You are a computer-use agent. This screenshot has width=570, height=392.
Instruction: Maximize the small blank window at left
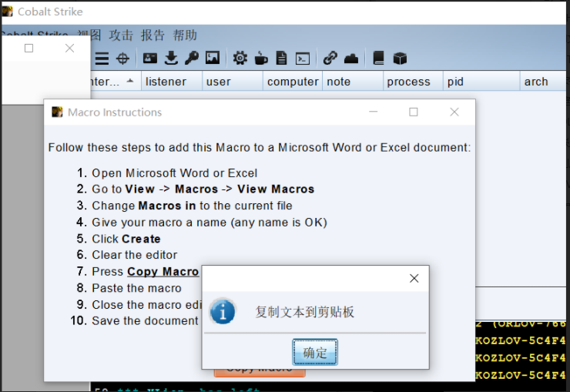28,48
